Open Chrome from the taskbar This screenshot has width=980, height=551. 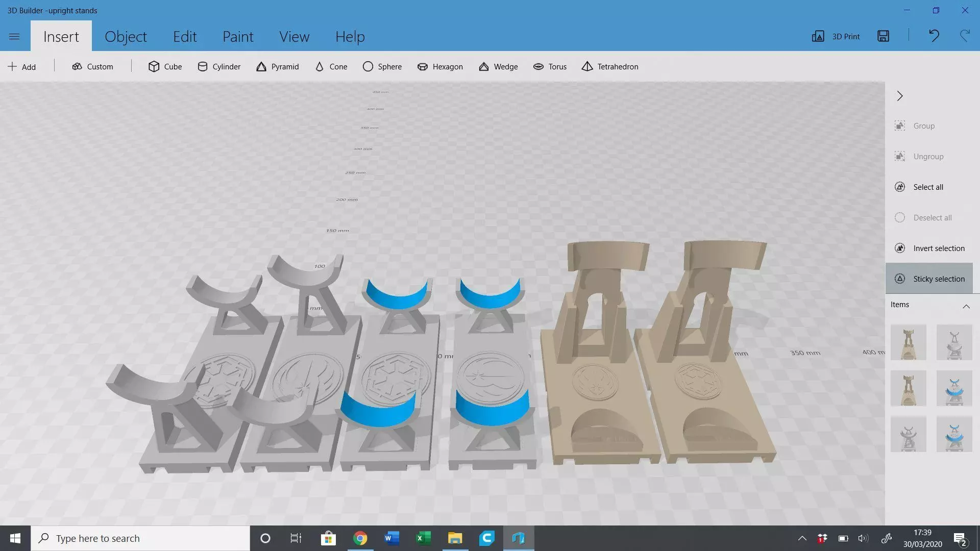pyautogui.click(x=360, y=538)
